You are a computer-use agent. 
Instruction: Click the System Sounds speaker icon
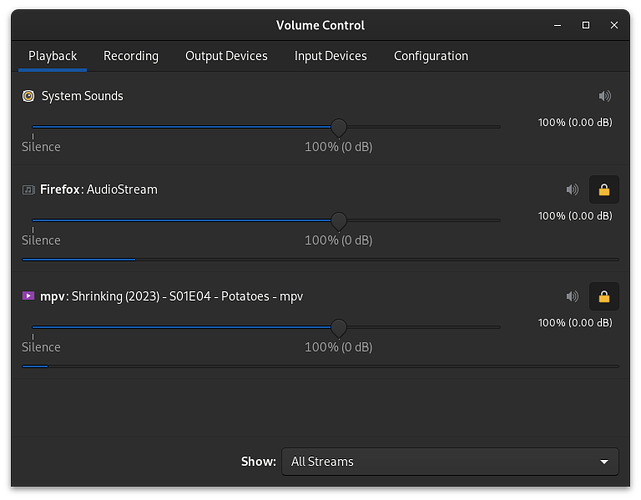click(x=28, y=96)
